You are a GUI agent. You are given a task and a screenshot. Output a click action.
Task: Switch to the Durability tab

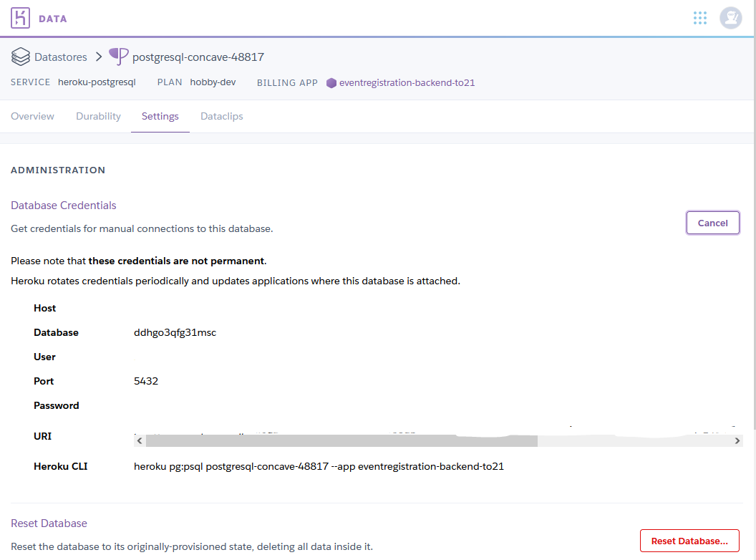click(98, 116)
